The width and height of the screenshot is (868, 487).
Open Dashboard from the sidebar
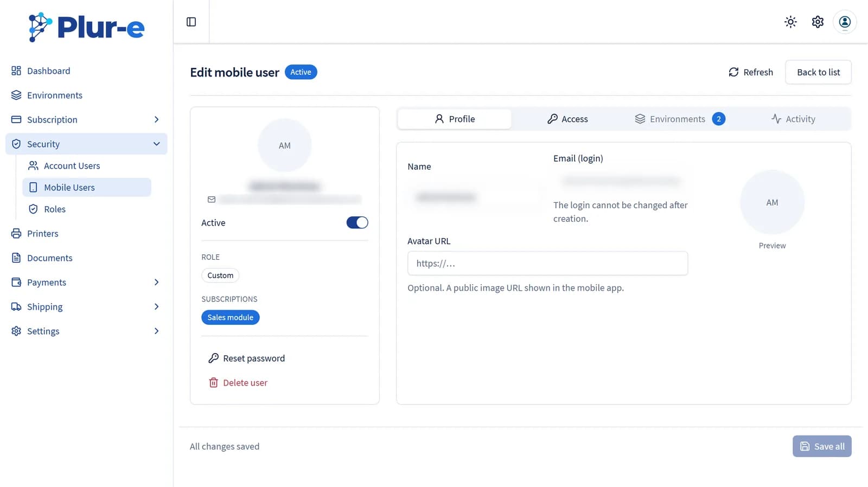(86, 71)
